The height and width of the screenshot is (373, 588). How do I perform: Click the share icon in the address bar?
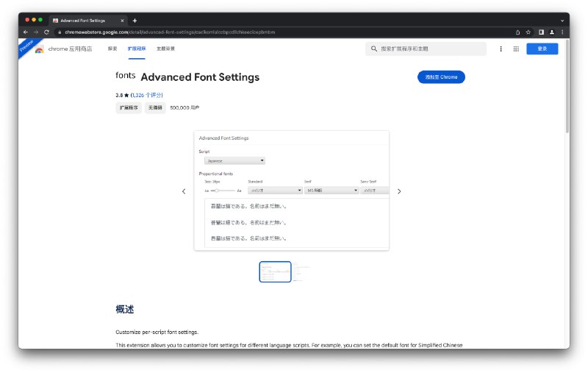pyautogui.click(x=517, y=32)
